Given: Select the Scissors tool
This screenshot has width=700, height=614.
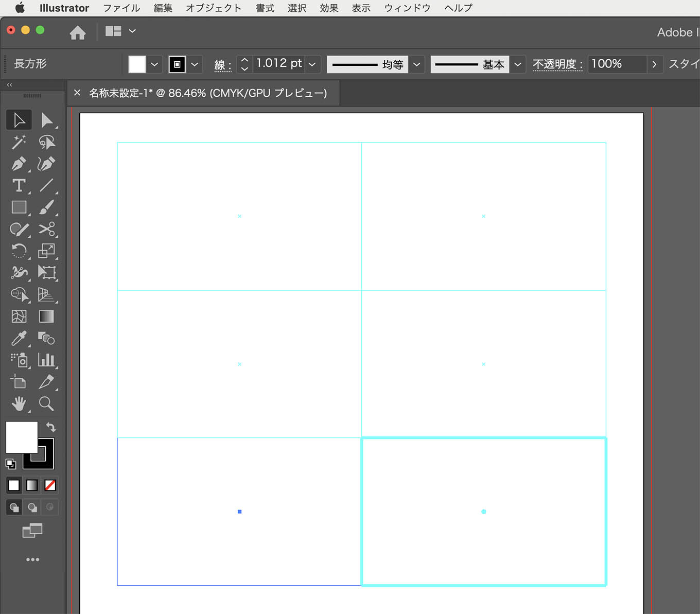Looking at the screenshot, I should tap(46, 229).
